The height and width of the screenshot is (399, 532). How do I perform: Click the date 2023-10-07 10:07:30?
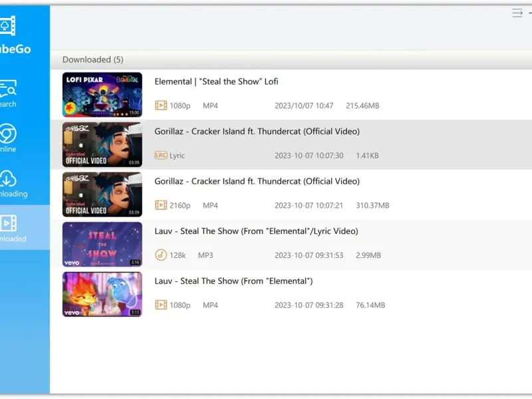(309, 156)
